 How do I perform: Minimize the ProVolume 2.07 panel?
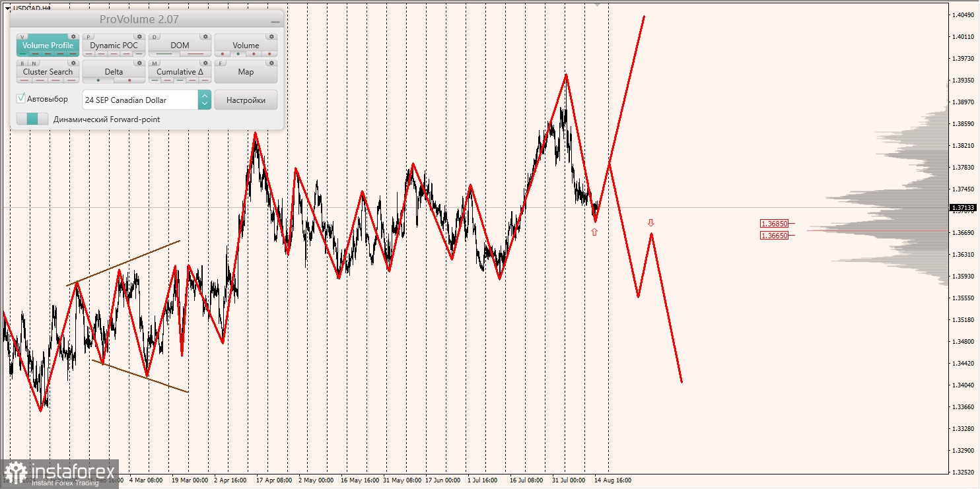275,21
